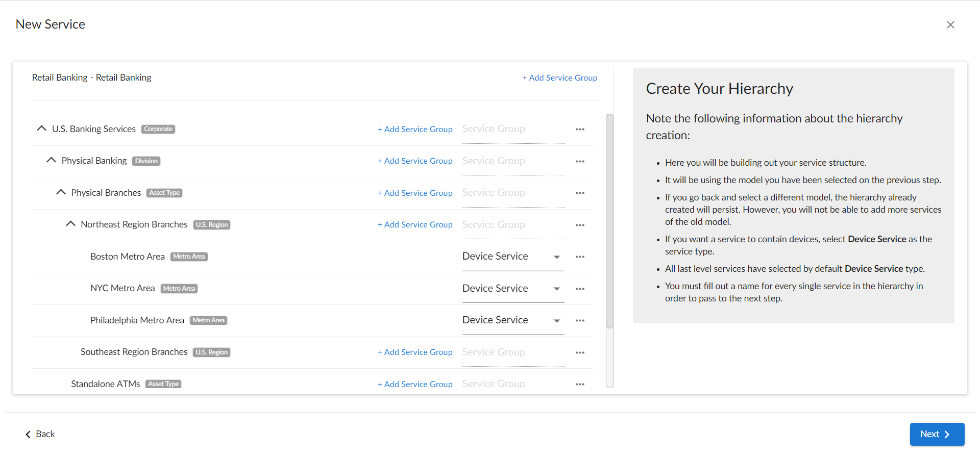Go Back to the previous step

(40, 434)
